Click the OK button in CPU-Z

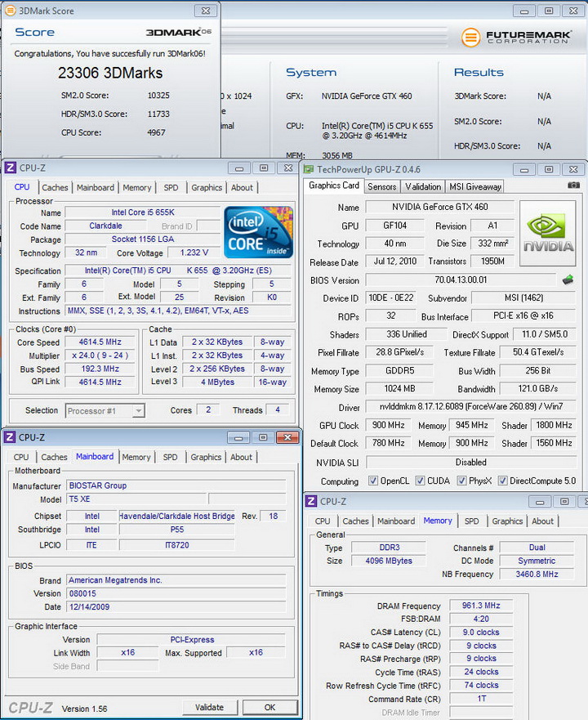pyautogui.click(x=269, y=707)
